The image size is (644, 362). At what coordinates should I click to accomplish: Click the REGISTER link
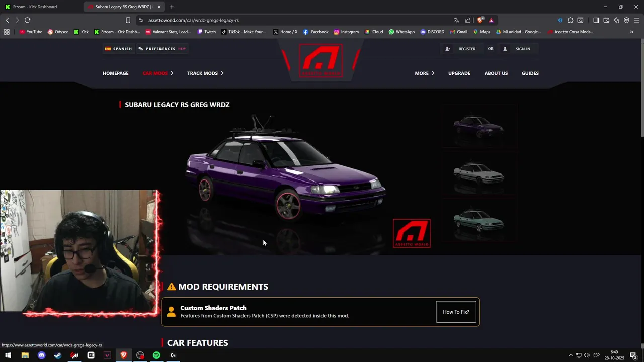point(467,49)
